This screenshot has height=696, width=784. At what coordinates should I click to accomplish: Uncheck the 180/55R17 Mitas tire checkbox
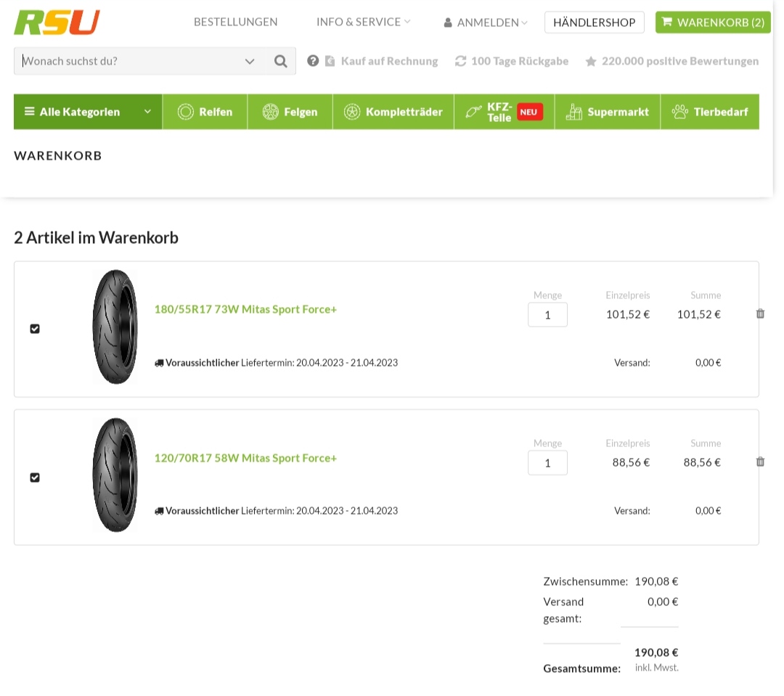click(35, 329)
